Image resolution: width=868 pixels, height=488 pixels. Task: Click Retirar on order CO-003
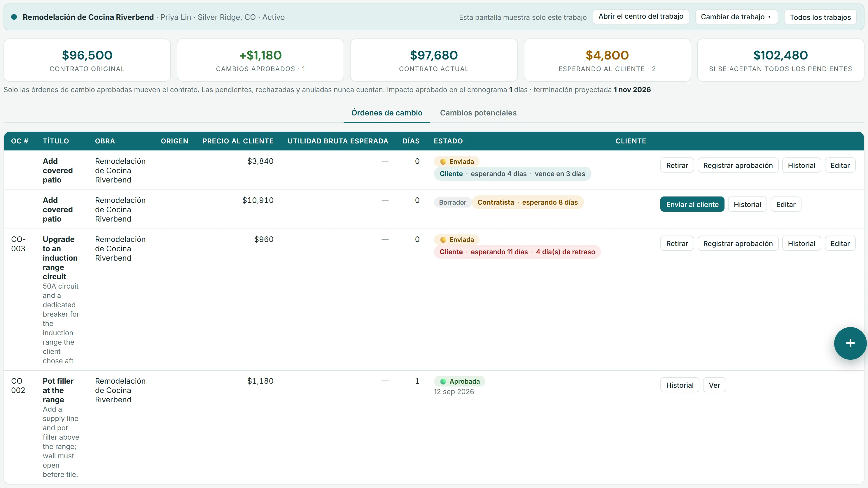coord(677,243)
